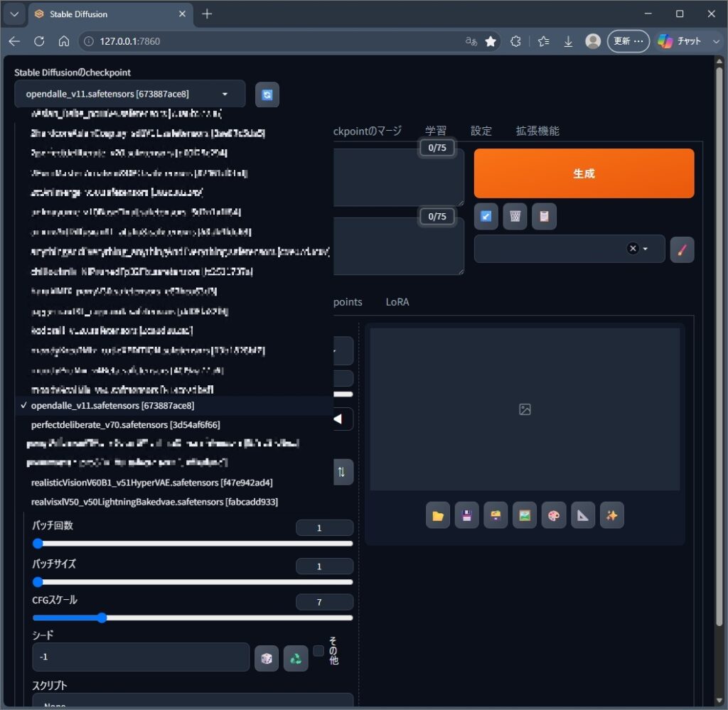Click the favorite star icon
Screen dimensions: 728x710
491,41
